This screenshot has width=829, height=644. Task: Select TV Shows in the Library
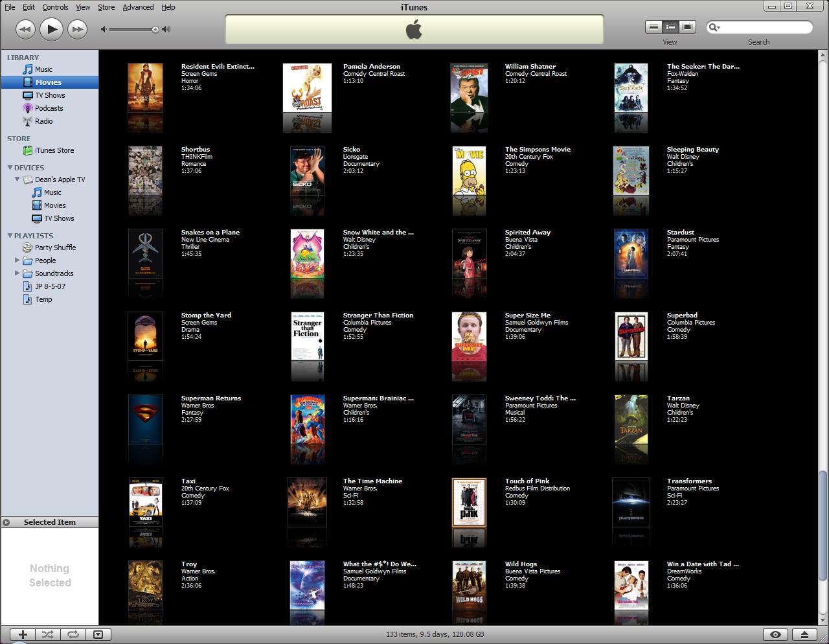49,95
